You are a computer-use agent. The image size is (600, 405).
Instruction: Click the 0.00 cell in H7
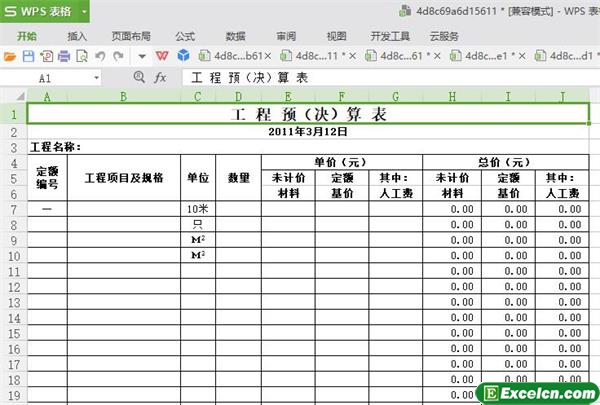[x=452, y=209]
